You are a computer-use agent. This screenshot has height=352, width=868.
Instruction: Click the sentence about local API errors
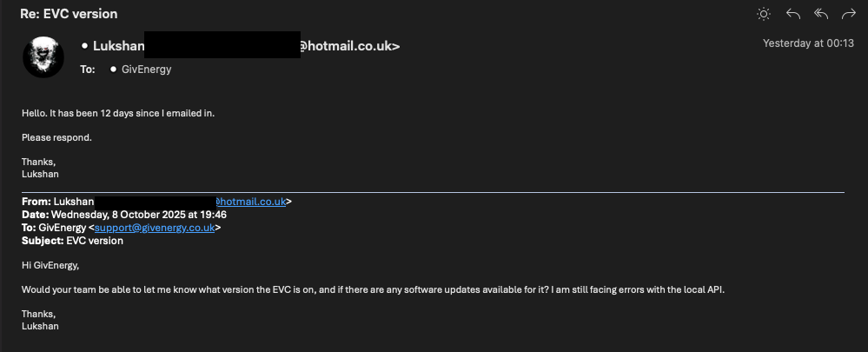pyautogui.click(x=373, y=289)
